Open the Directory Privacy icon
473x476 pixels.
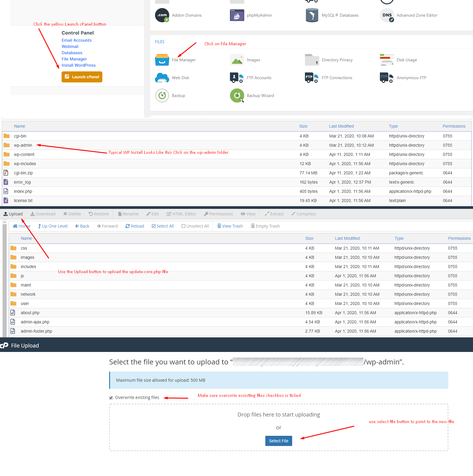click(x=312, y=60)
